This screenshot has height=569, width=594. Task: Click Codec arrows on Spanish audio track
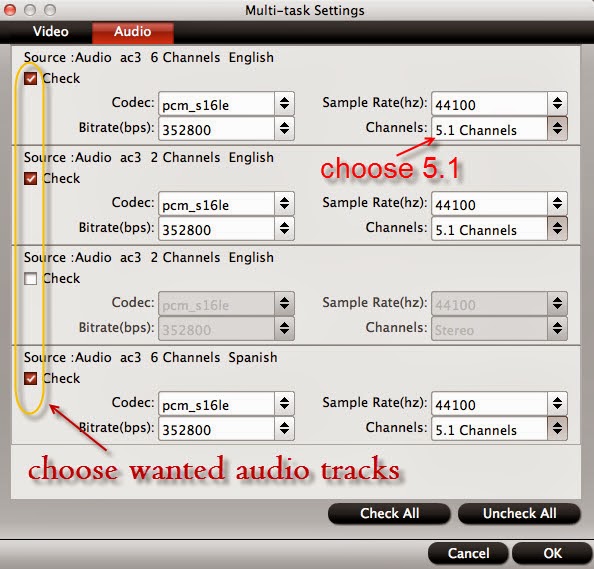click(x=284, y=403)
